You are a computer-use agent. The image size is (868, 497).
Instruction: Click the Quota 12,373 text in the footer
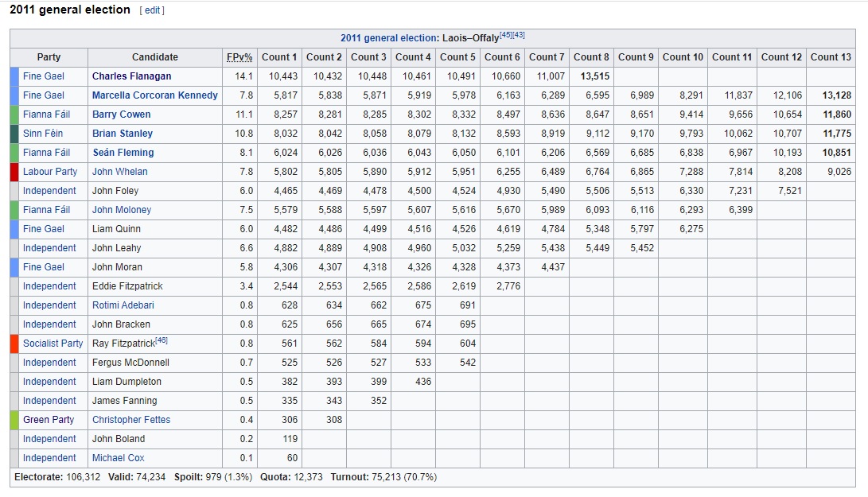click(291, 477)
